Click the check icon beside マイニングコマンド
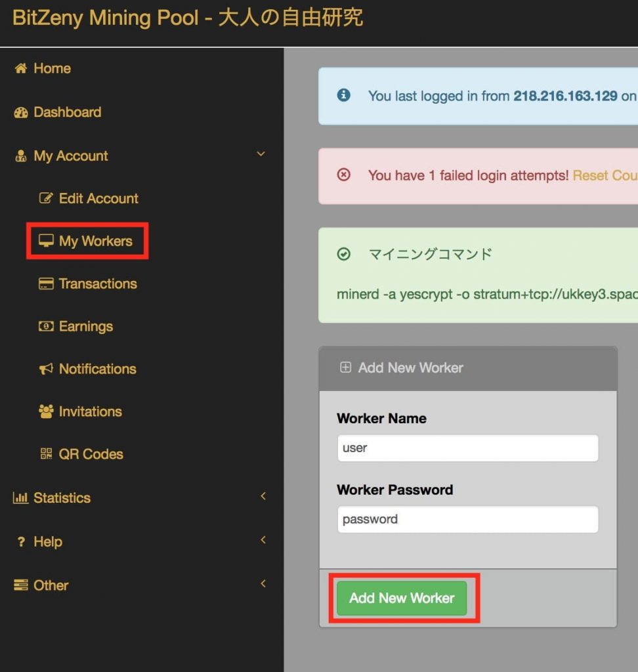The width and height of the screenshot is (638, 672). (x=343, y=254)
